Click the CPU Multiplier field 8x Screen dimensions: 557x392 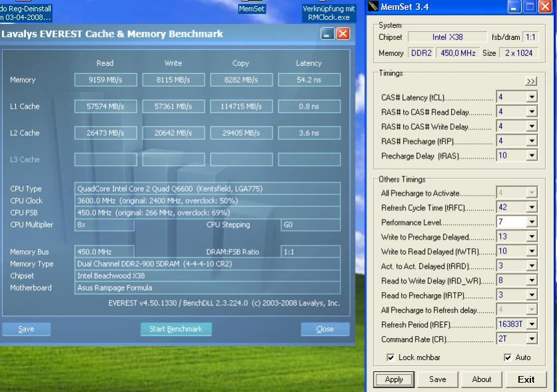click(x=104, y=224)
